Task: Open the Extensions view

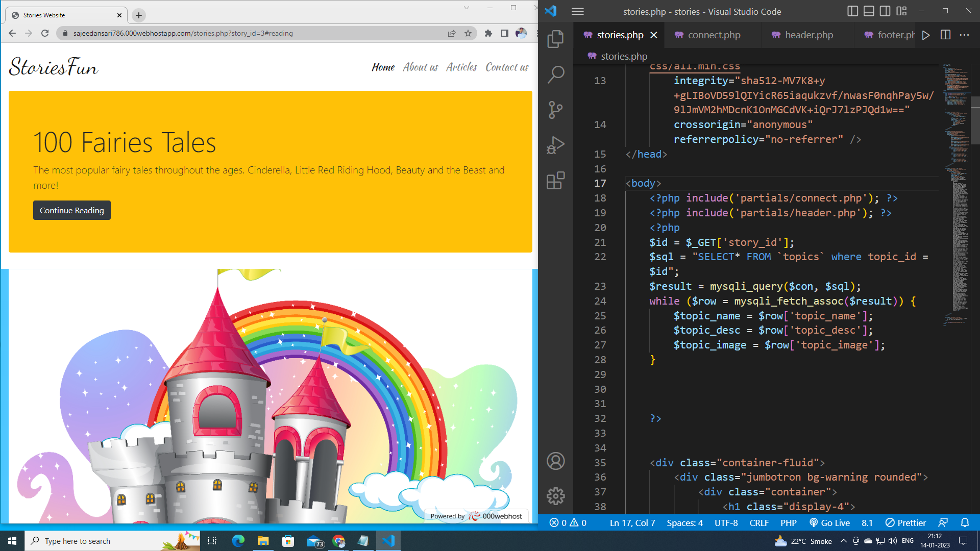Action: tap(555, 180)
